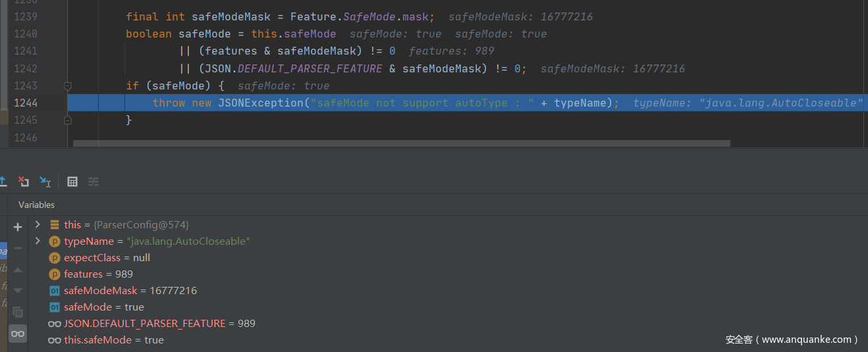Expand the 'this' ParserConfig variable node

click(x=38, y=224)
